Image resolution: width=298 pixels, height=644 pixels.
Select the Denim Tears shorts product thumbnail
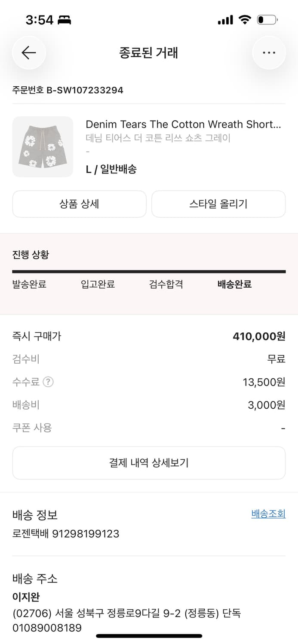43,146
